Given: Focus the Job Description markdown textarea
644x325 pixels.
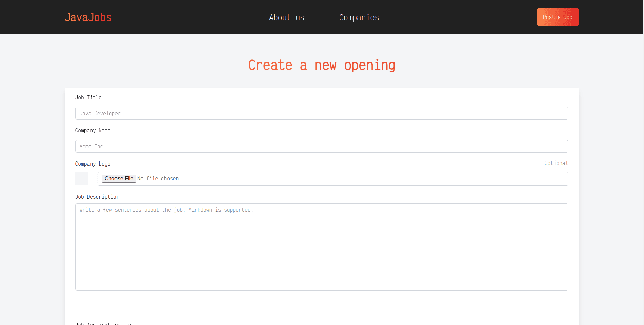Looking at the screenshot, I should (321, 250).
